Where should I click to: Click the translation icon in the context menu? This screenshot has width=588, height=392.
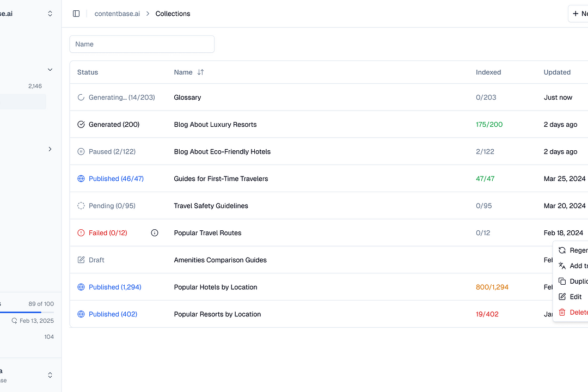[562, 266]
